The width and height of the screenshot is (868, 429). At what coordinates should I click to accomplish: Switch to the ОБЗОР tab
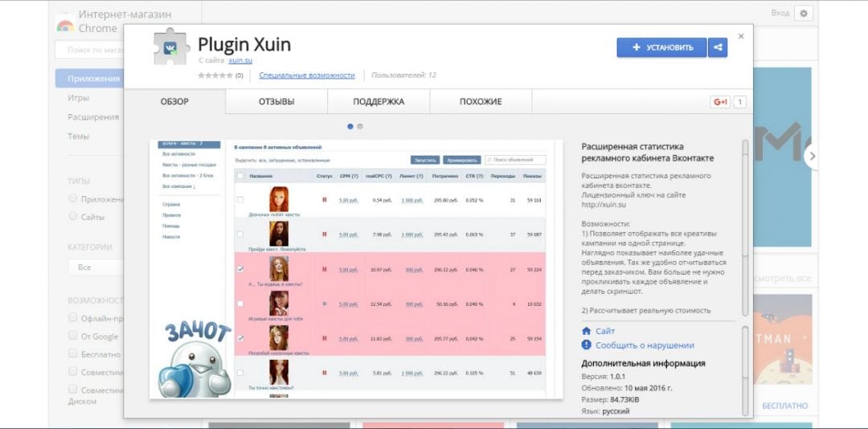[174, 102]
